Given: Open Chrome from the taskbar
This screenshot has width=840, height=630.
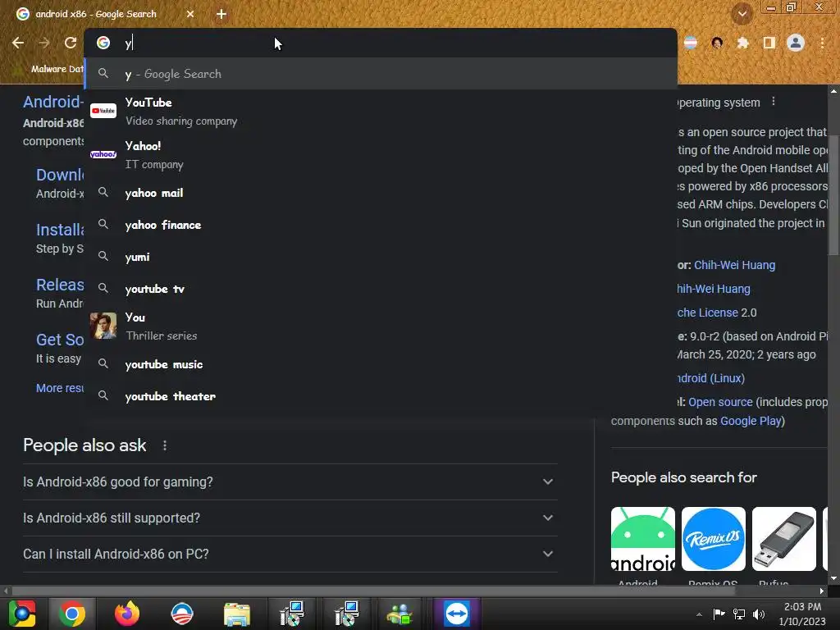Looking at the screenshot, I should pyautogui.click(x=72, y=614).
